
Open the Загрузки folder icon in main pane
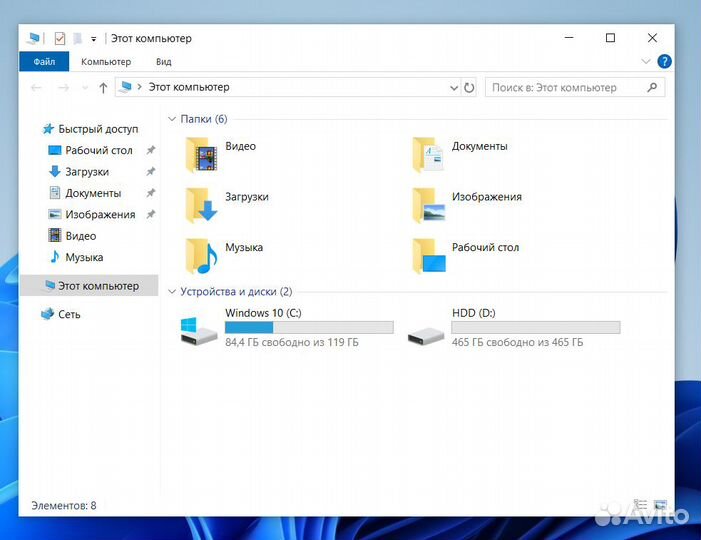click(201, 206)
